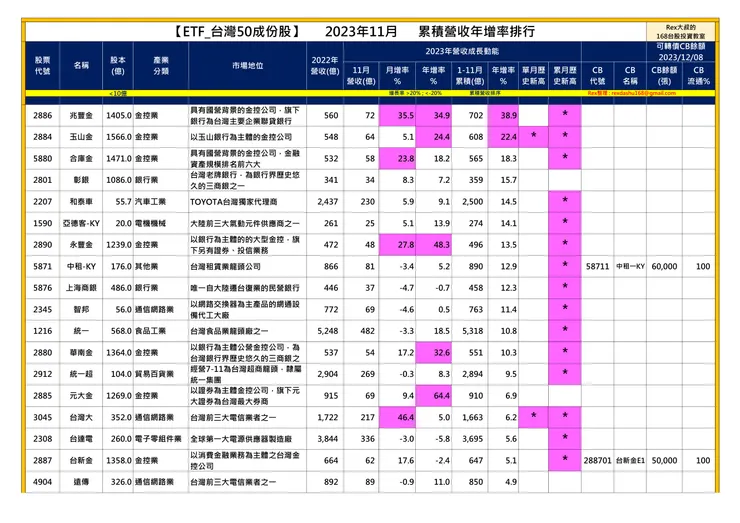Click the 2022 revenue value 2,437

328,202
